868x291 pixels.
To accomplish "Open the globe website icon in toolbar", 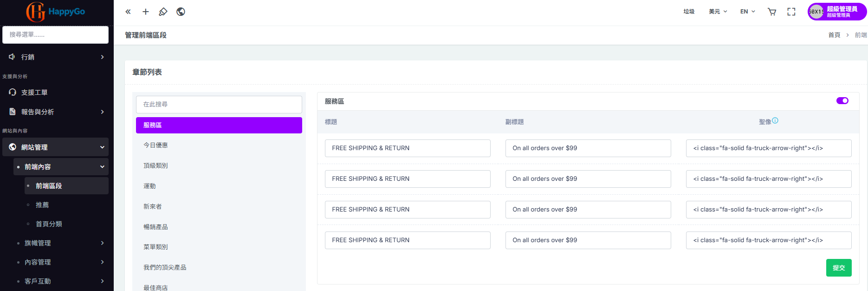I will (181, 12).
